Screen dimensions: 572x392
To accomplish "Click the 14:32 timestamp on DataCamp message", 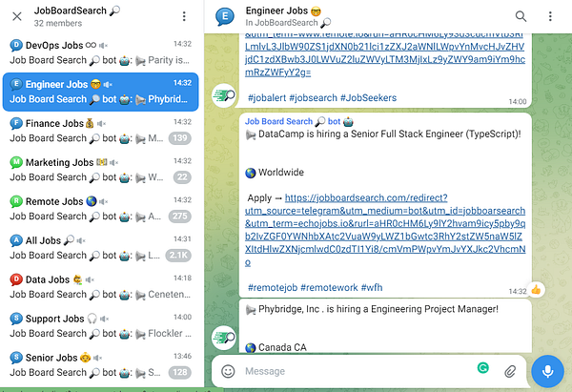I will (x=518, y=291).
